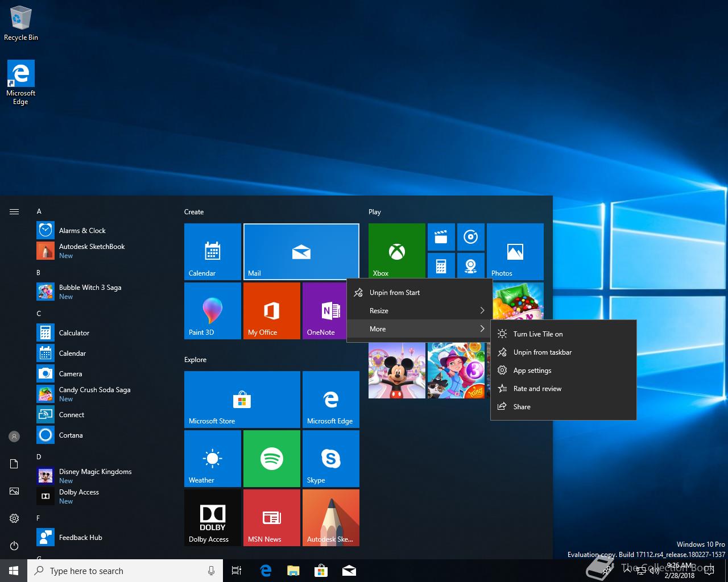Choose Rate and review
Screen dimensions: 728x582
[x=564, y=389]
